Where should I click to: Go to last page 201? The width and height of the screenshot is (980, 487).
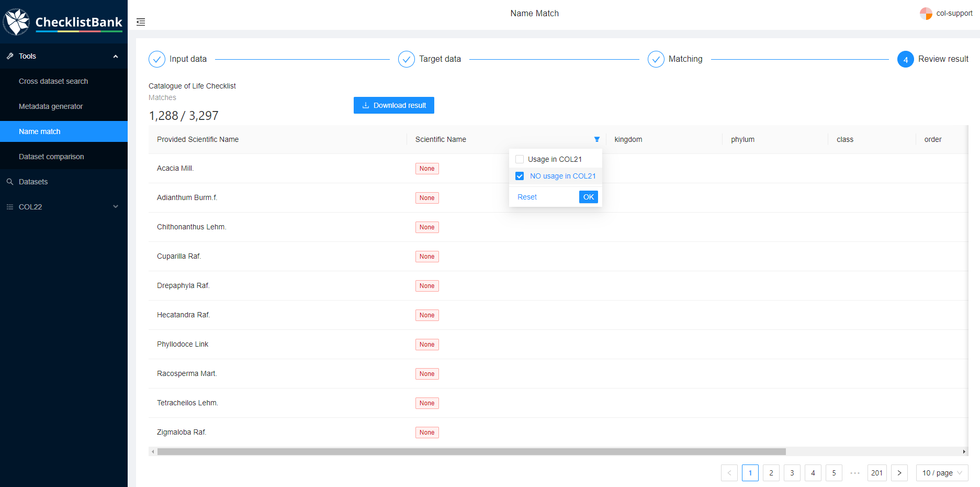877,473
